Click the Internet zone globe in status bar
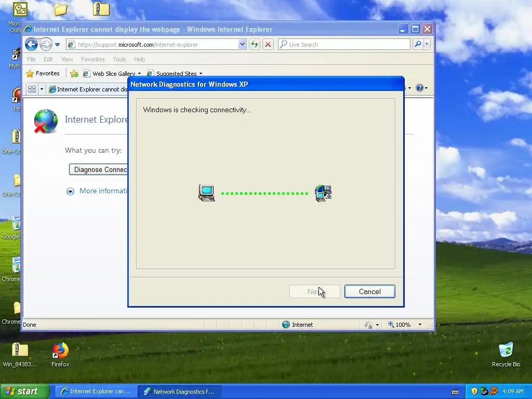 coord(286,324)
